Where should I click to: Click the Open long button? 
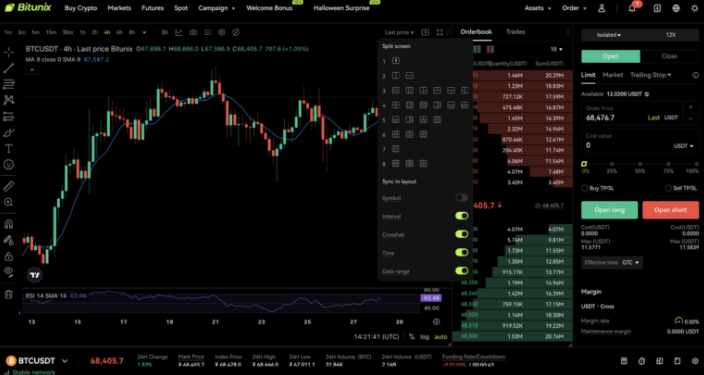(609, 210)
